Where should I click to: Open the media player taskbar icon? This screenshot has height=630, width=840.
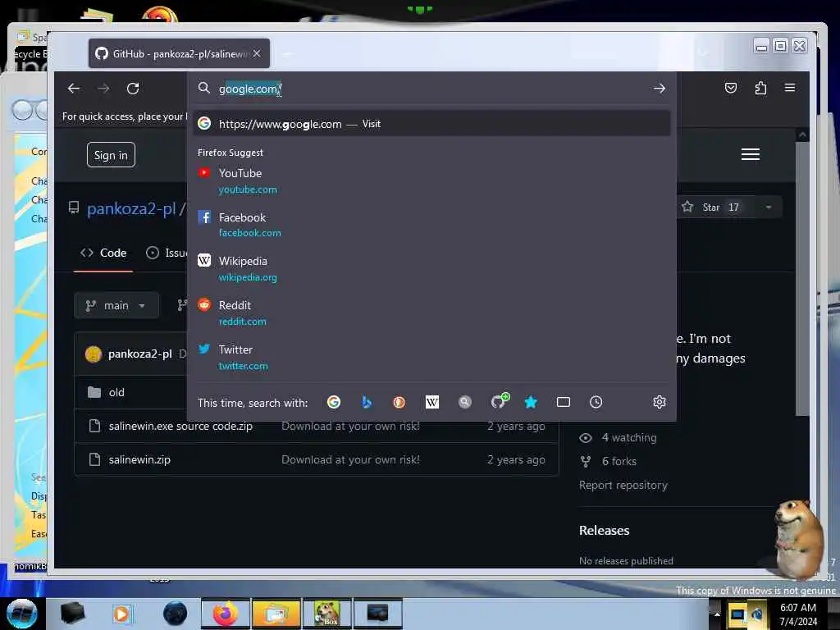coord(121,614)
